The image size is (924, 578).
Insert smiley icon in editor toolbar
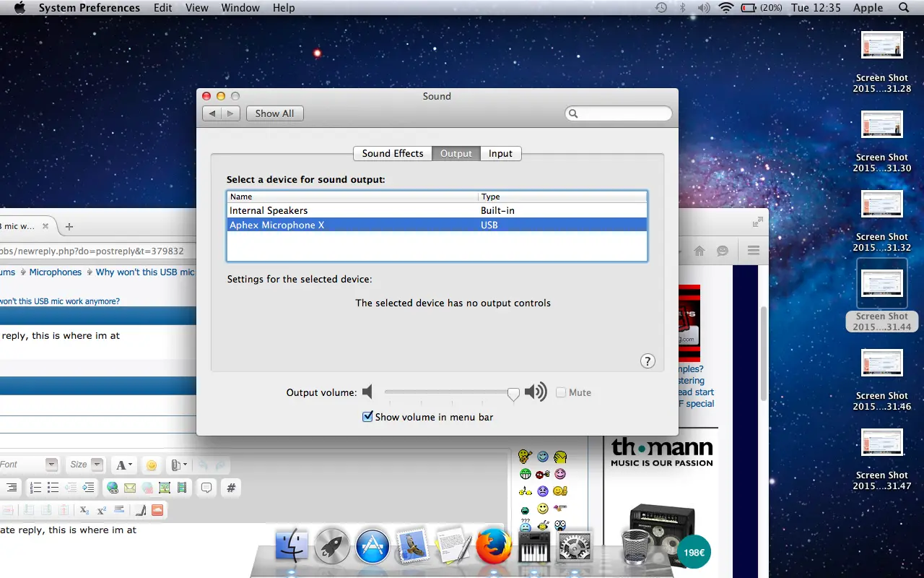(x=152, y=465)
